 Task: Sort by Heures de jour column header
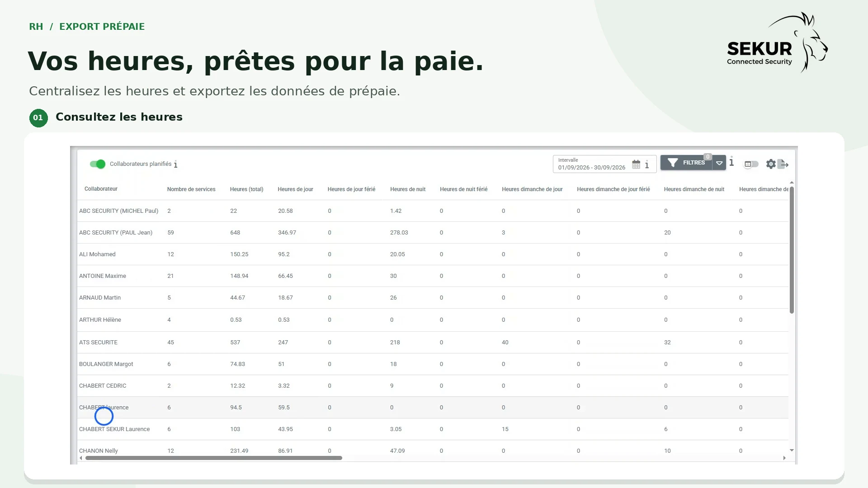[x=295, y=189]
